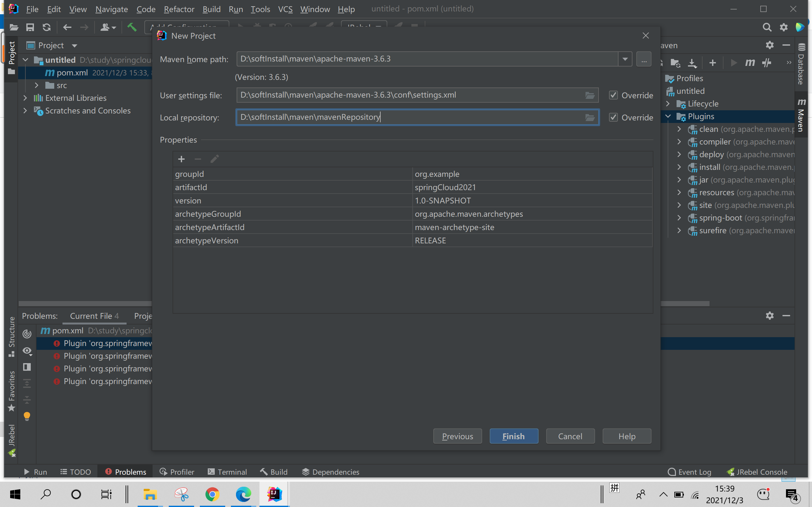Viewport: 812px width, 507px height.
Task: Click the Save All toolbar icon
Action: coord(30,27)
